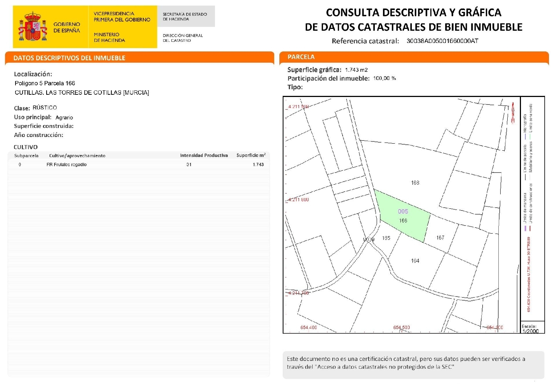
Task: Click the Spanish coat of arms emblem
Action: point(33,26)
